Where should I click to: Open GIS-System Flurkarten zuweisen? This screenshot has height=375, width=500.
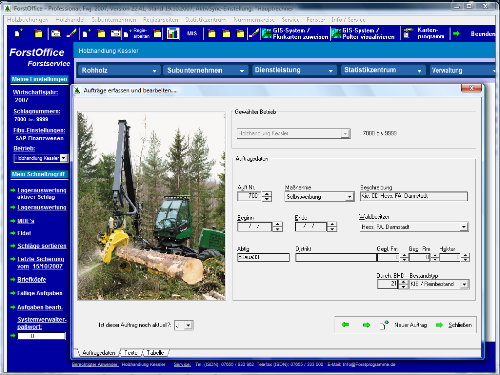pos(295,33)
